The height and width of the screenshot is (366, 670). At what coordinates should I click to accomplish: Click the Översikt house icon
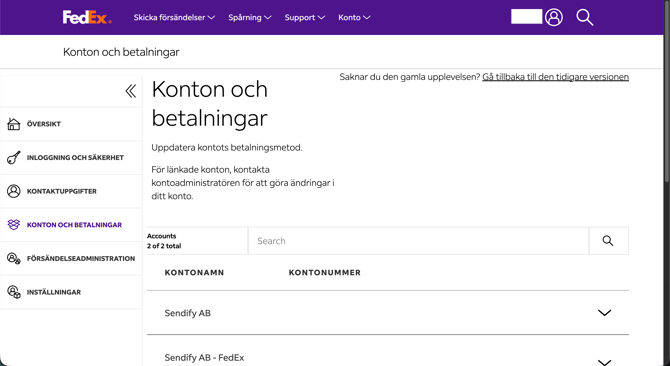14,124
